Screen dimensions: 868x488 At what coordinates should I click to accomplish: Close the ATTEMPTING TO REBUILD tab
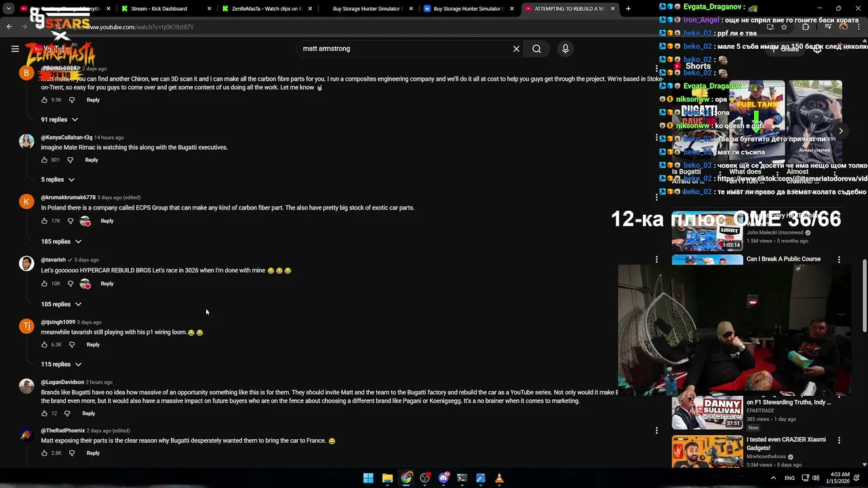point(612,9)
